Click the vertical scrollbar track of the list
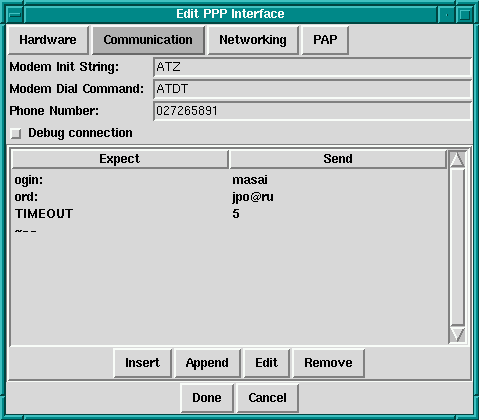Screen dimensions: 479x420 pos(457,247)
